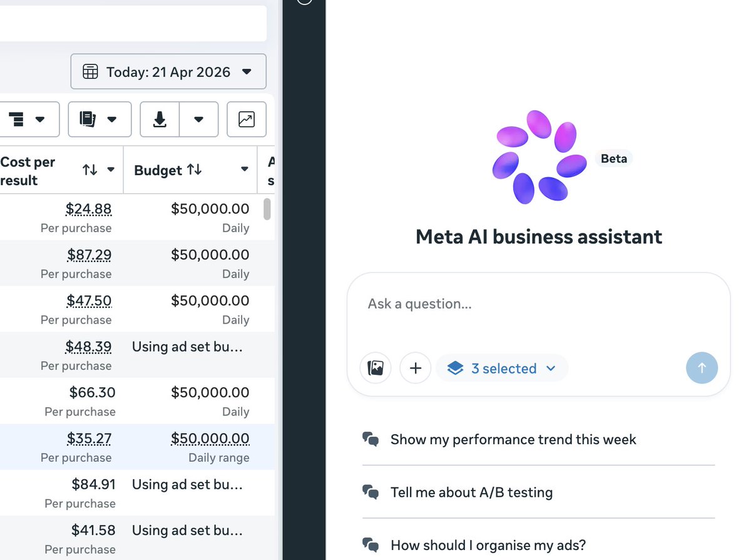Click the $35.27 cost per result

(89, 438)
